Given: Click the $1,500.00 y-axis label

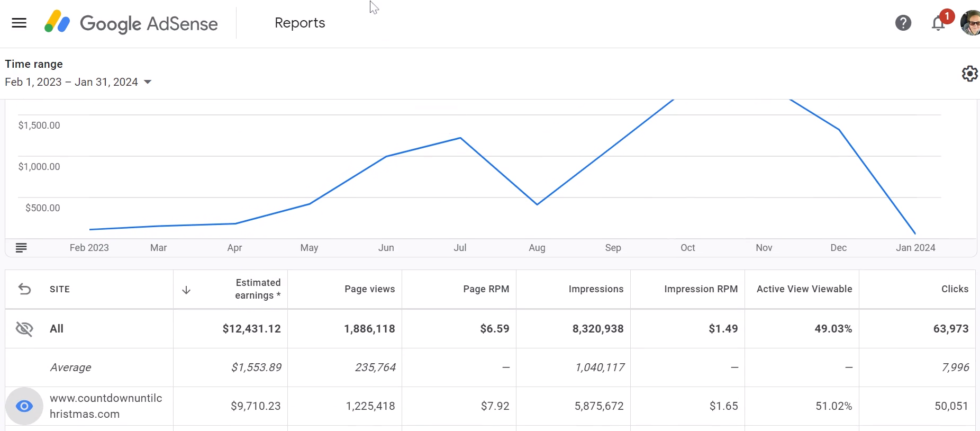Looking at the screenshot, I should [39, 125].
